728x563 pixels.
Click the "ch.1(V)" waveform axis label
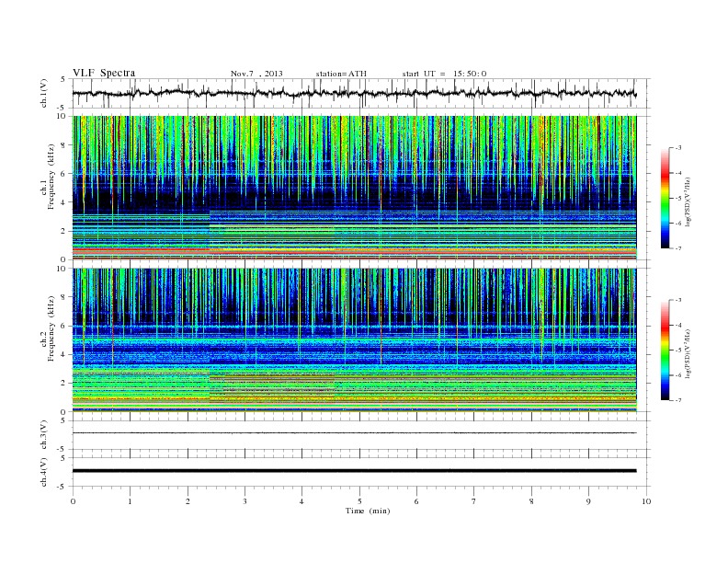[44, 93]
